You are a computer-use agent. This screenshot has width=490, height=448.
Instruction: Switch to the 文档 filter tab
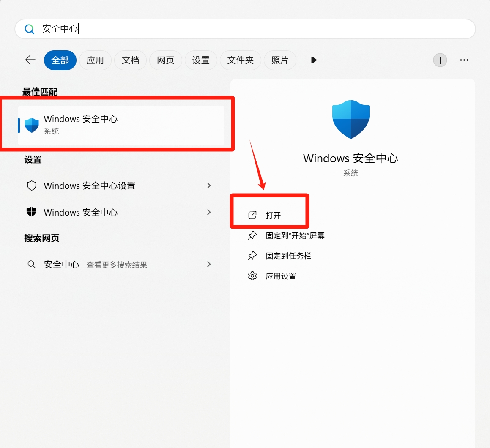[130, 60]
